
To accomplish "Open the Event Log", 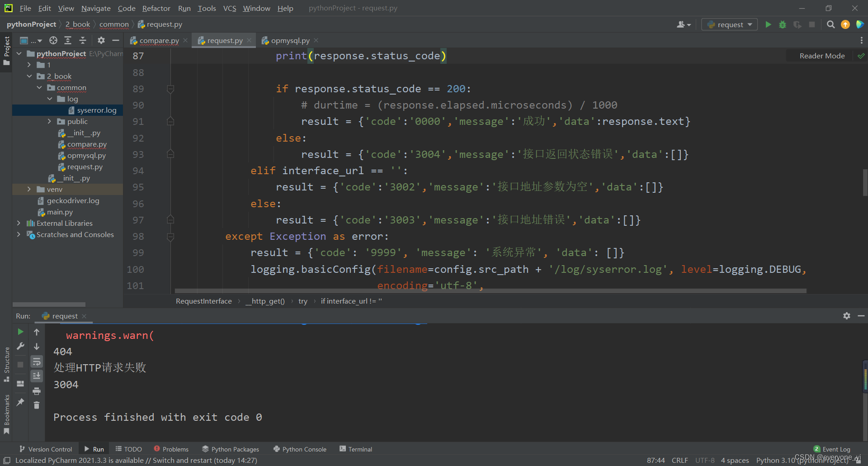I will (832, 449).
